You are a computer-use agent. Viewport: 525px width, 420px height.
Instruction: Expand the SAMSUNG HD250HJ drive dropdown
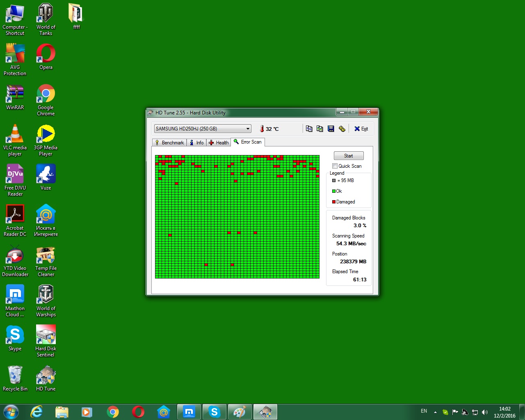pyautogui.click(x=248, y=129)
